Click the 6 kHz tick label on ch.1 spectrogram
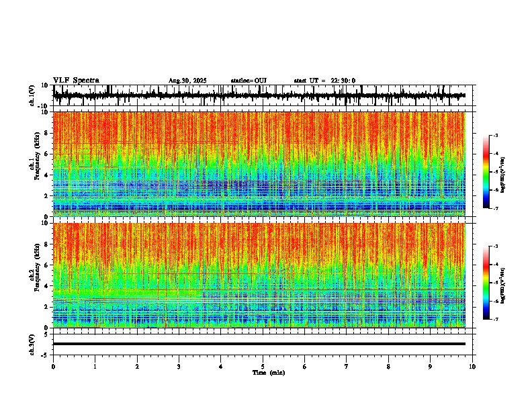Image resolution: width=532 pixels, height=411 pixels. tap(46, 154)
